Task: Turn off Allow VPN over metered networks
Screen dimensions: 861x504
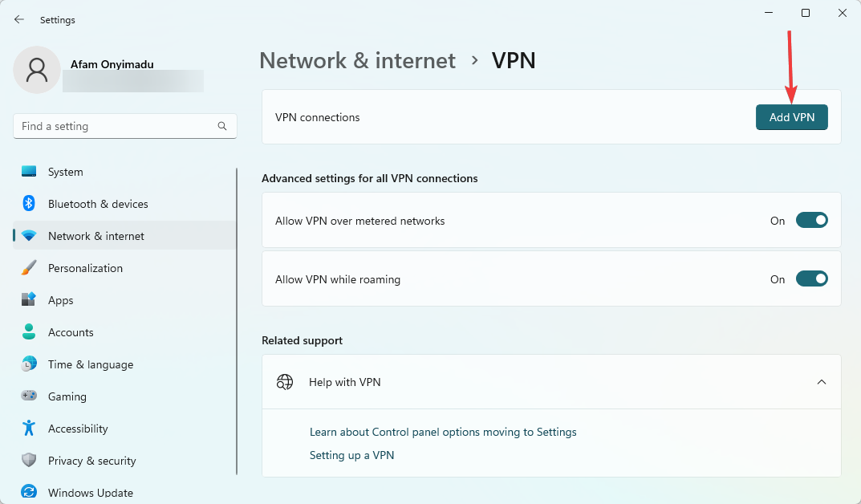Action: [811, 221]
